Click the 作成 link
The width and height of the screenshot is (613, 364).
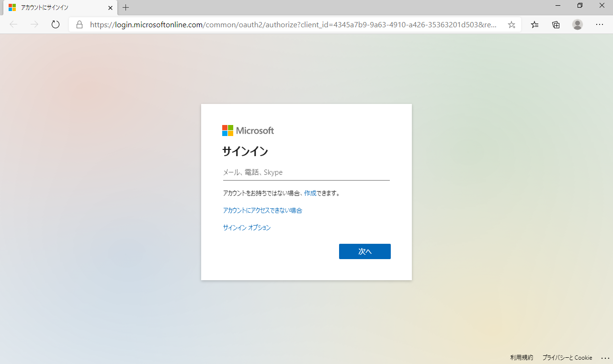pyautogui.click(x=310, y=193)
